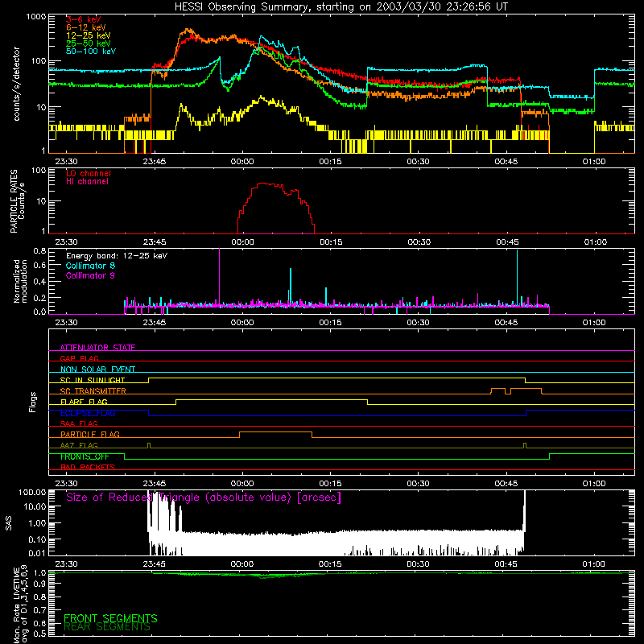Click the REAR SEGMENTS legend label
644x644 pixels.
pyautogui.click(x=107, y=627)
